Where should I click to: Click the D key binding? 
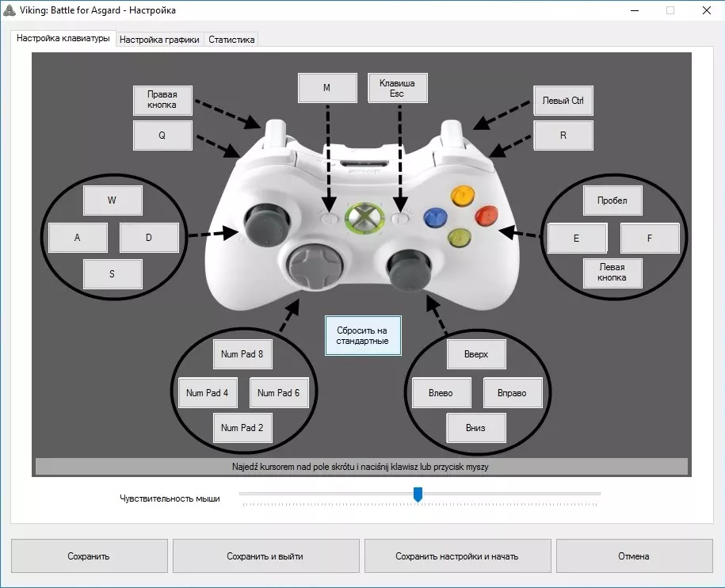pos(149,238)
